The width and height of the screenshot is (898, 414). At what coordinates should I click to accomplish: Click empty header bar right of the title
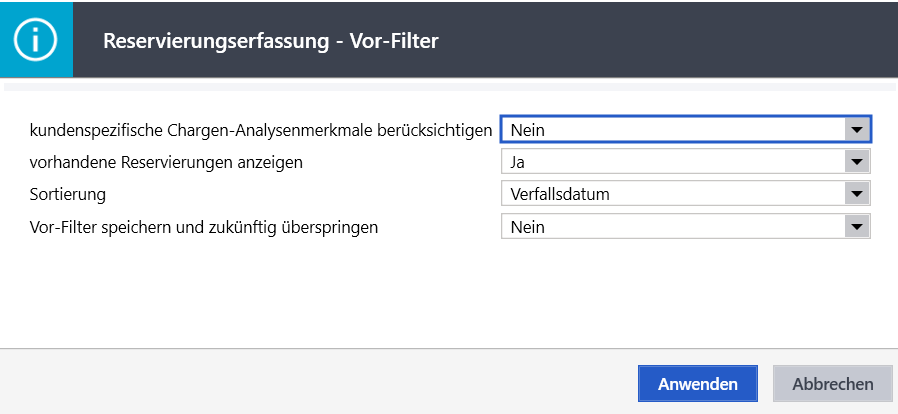click(680, 40)
